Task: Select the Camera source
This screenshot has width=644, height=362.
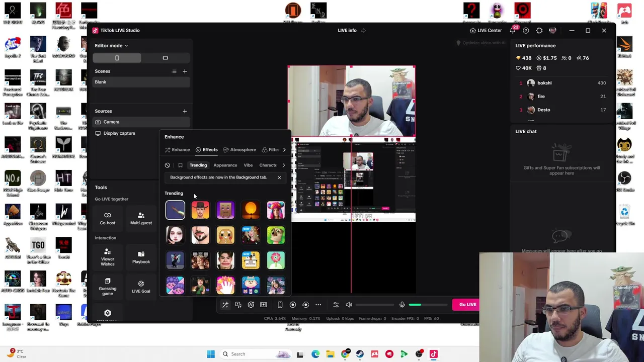Action: [x=141, y=122]
